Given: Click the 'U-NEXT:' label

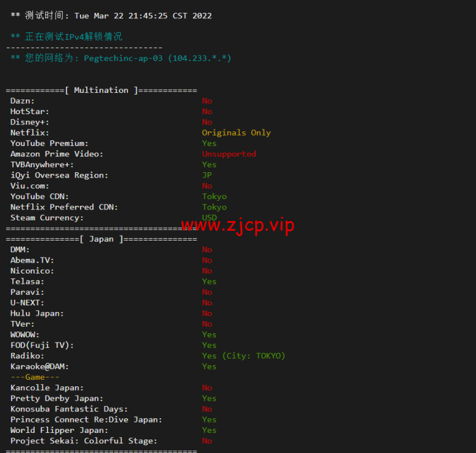Looking at the screenshot, I should click(27, 303).
